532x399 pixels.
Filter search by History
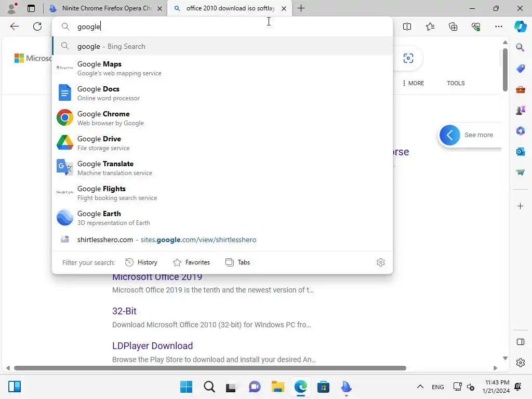(141, 262)
